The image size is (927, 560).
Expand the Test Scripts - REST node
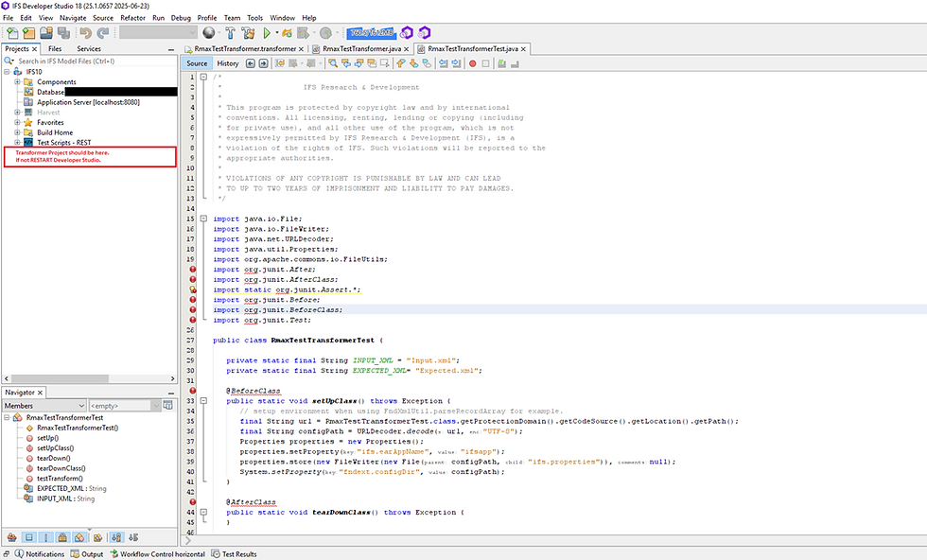pos(17,143)
